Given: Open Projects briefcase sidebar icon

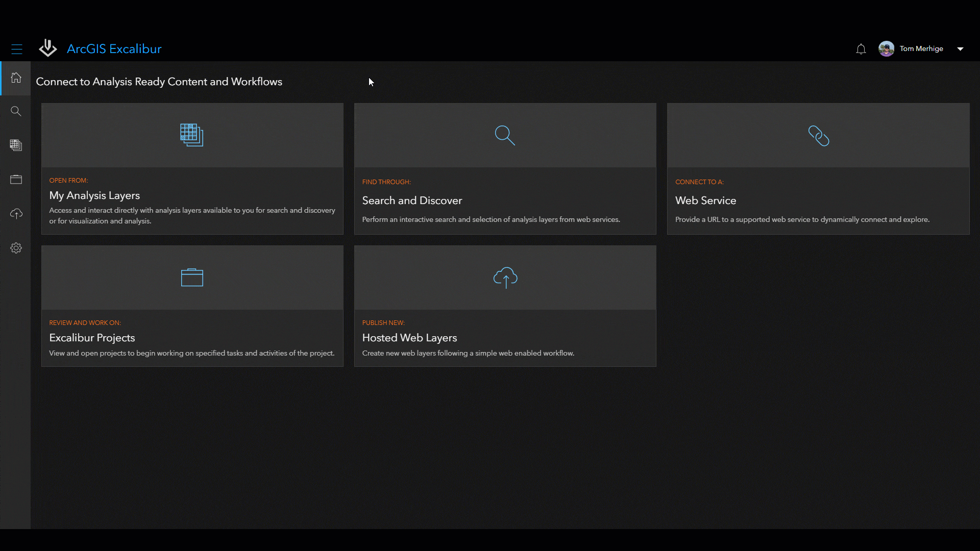Looking at the screenshot, I should tap(16, 180).
